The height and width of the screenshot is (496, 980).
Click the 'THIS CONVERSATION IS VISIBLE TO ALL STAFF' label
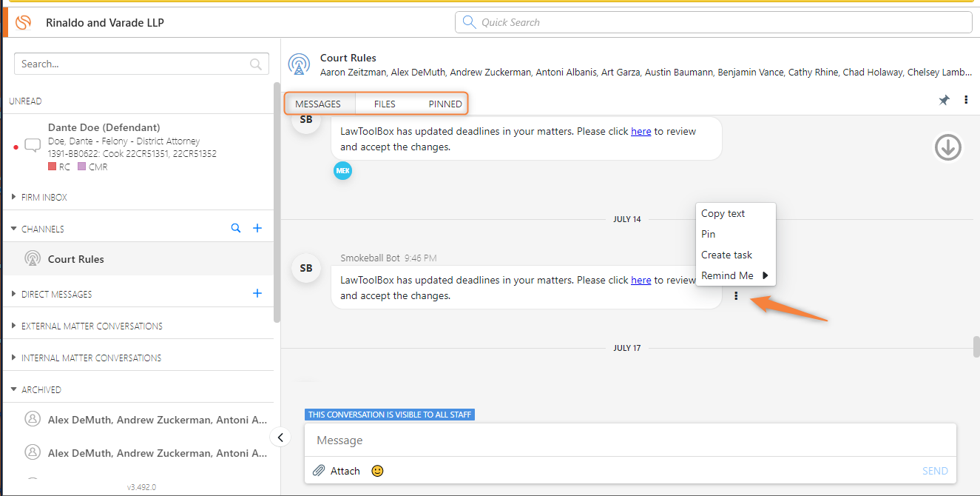(x=390, y=415)
